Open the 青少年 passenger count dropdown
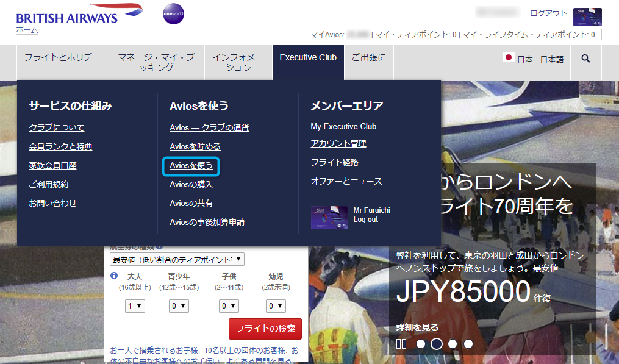 tap(179, 306)
